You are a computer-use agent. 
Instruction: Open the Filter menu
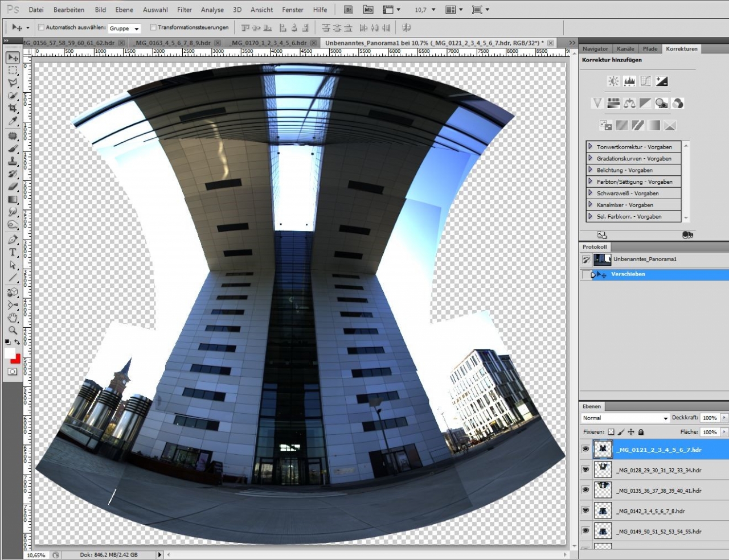184,10
